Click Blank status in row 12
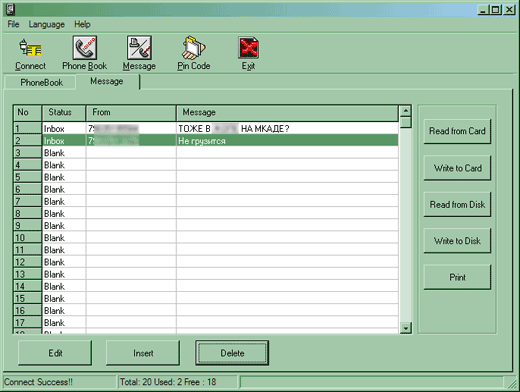 pyautogui.click(x=64, y=262)
